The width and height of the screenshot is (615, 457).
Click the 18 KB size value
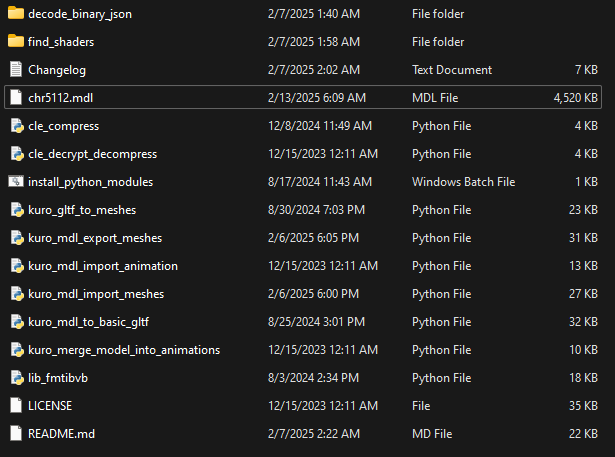(x=583, y=378)
